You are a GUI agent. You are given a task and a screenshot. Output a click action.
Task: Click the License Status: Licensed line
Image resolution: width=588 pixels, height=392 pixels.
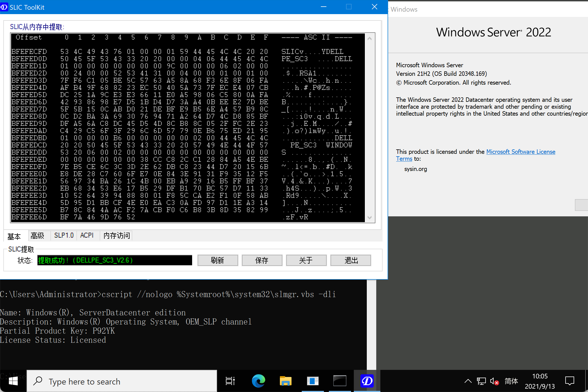point(53,340)
